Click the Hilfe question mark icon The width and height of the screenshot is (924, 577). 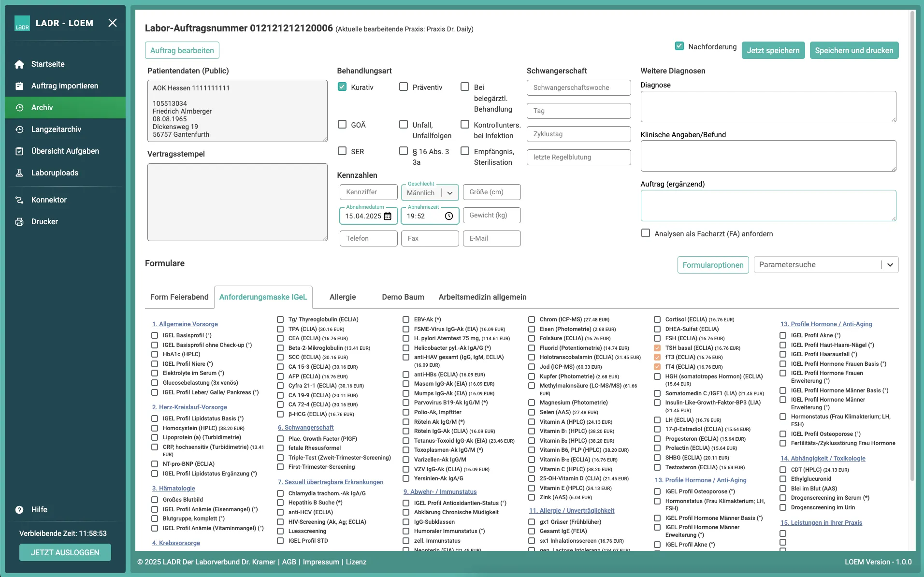(19, 510)
